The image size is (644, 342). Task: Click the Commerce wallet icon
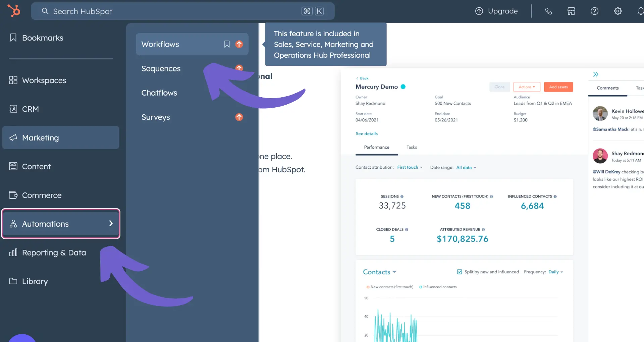coord(13,195)
